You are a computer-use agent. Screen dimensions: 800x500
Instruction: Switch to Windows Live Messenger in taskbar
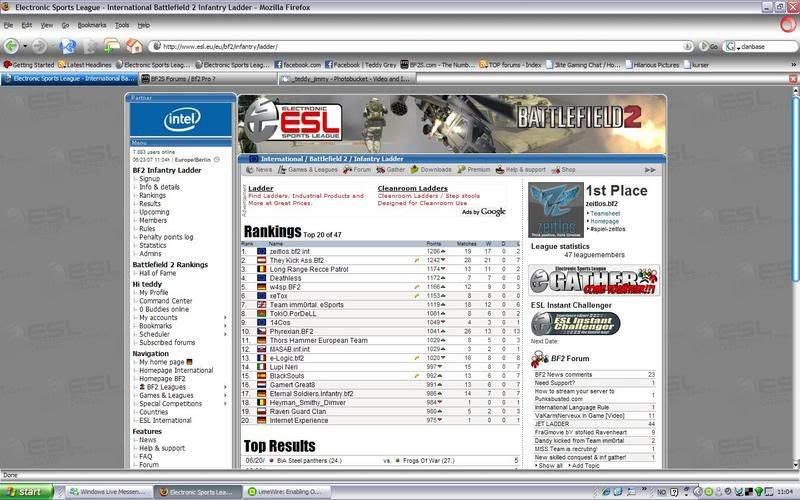click(x=108, y=492)
